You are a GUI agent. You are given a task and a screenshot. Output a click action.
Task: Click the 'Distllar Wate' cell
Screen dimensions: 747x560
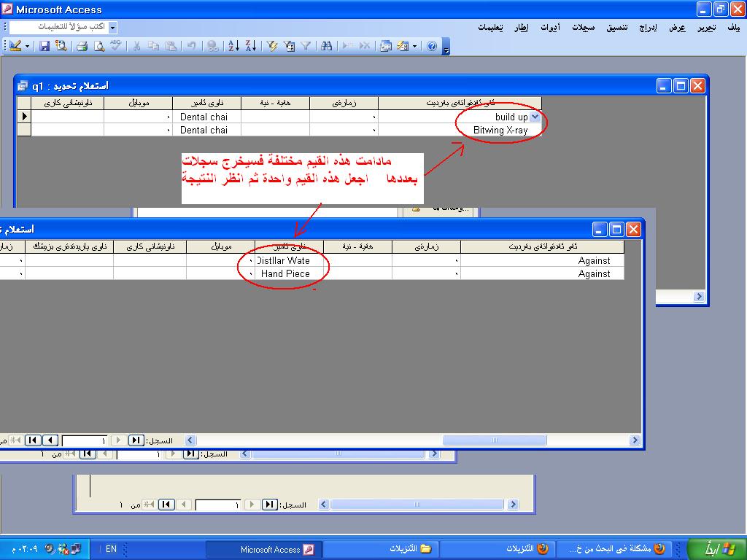289,260
